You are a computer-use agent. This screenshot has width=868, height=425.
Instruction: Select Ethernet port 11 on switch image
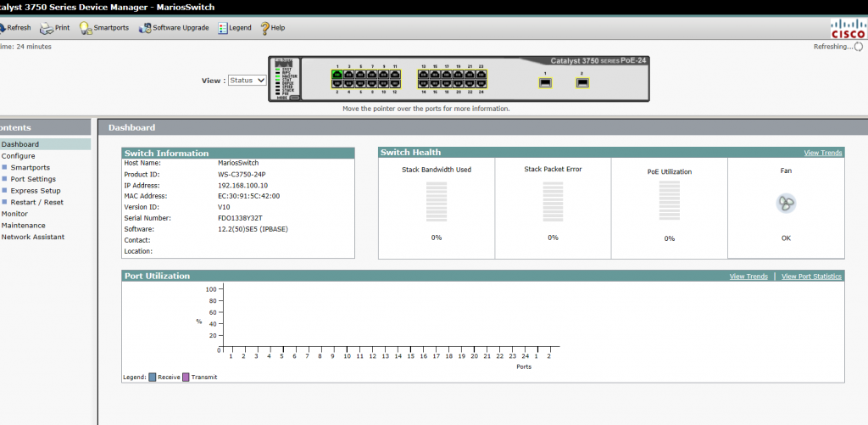[x=395, y=75]
